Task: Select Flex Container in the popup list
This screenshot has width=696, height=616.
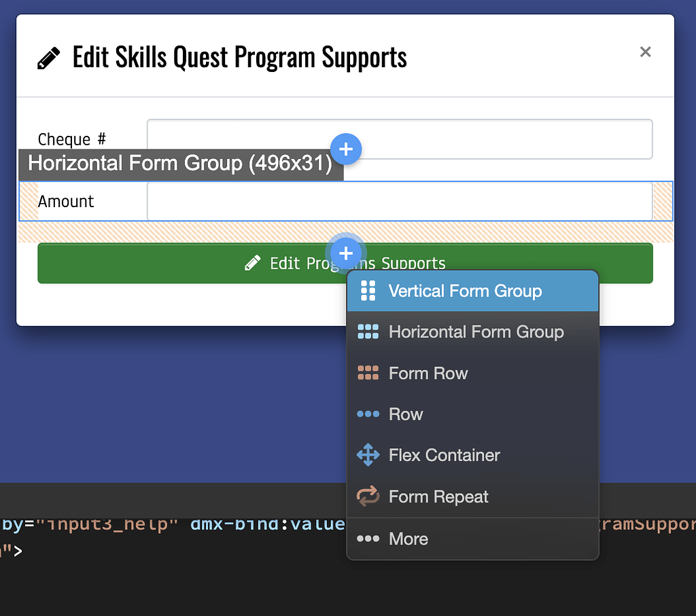Action: [x=445, y=455]
